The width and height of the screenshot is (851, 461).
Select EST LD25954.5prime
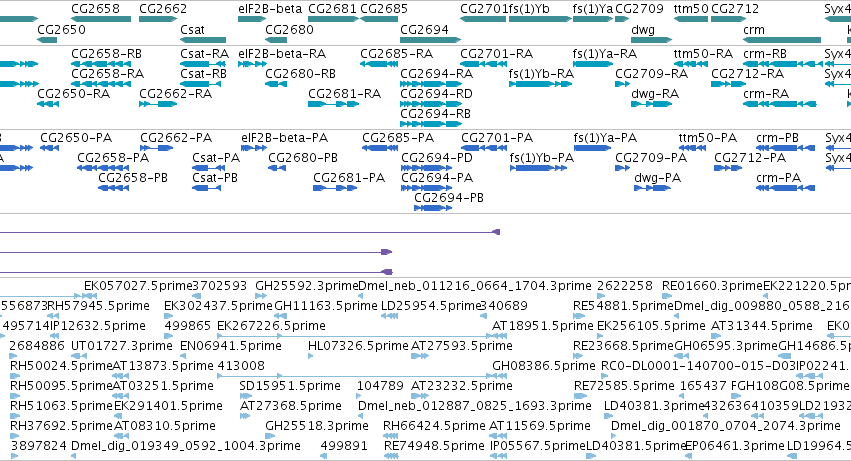point(431,306)
